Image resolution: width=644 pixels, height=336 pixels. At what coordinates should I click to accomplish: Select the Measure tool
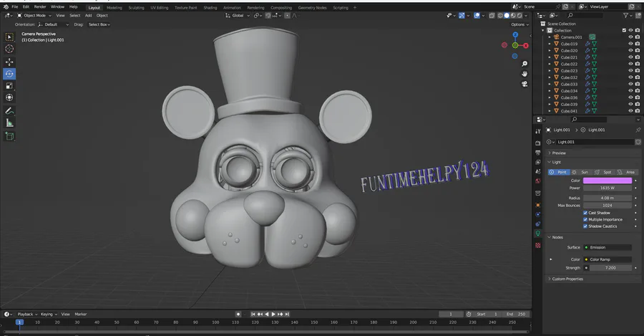9,123
